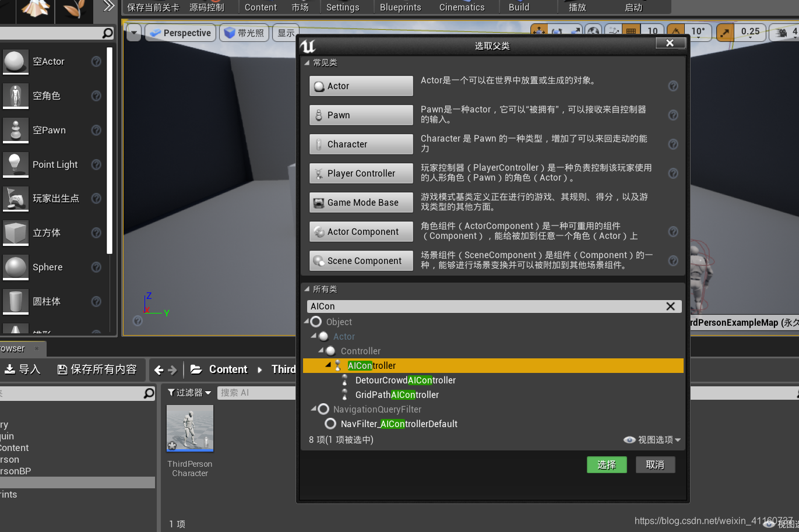Viewport: 799px width, 532px height.
Task: Choose Character as parent class
Action: (361, 145)
